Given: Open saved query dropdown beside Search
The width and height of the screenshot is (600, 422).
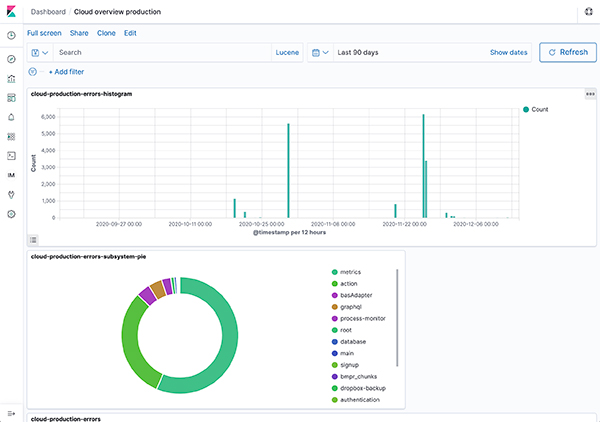Looking at the screenshot, I should [x=40, y=52].
